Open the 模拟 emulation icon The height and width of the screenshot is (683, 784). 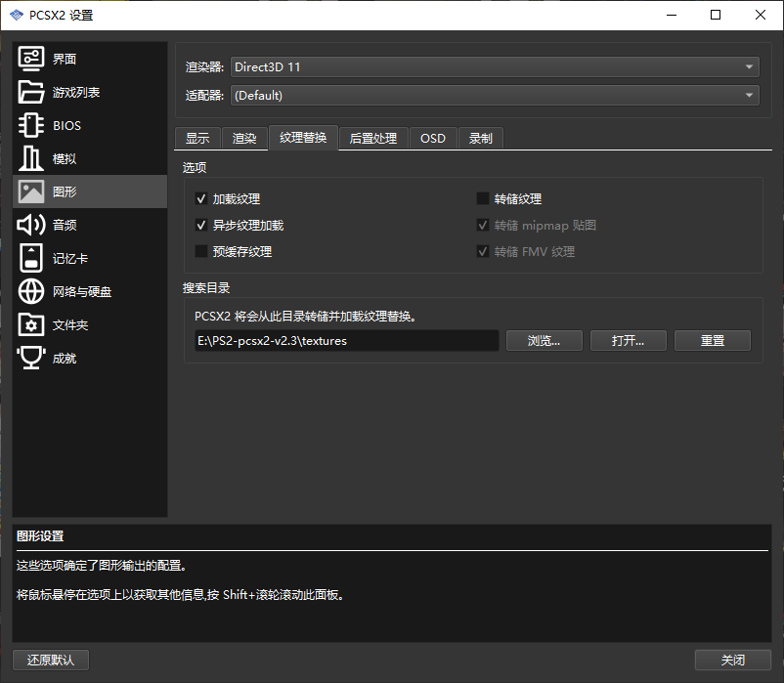click(x=31, y=158)
